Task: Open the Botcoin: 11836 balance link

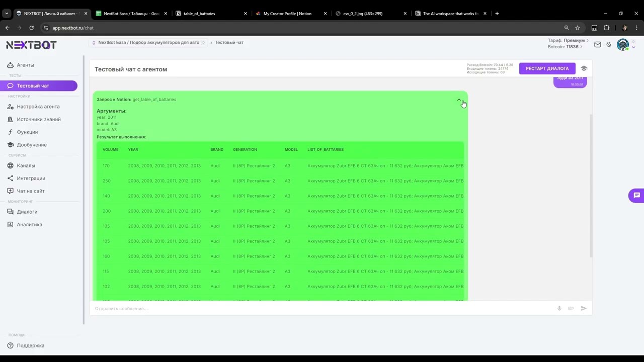Action: (565, 47)
